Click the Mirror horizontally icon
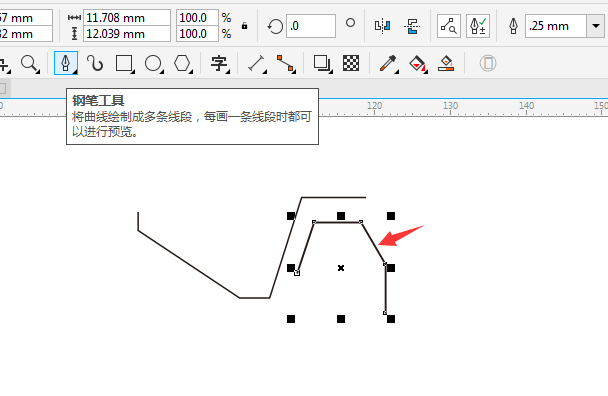 (382, 26)
